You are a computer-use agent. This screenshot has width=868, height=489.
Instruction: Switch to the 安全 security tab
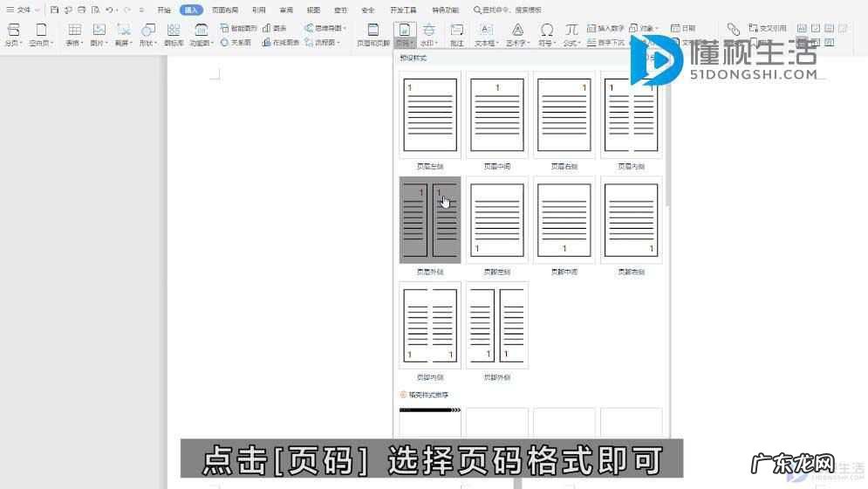pos(367,10)
